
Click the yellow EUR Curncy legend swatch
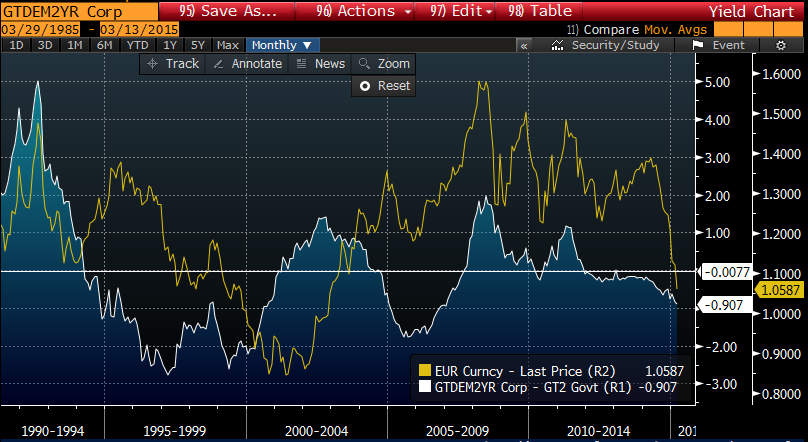(x=423, y=370)
